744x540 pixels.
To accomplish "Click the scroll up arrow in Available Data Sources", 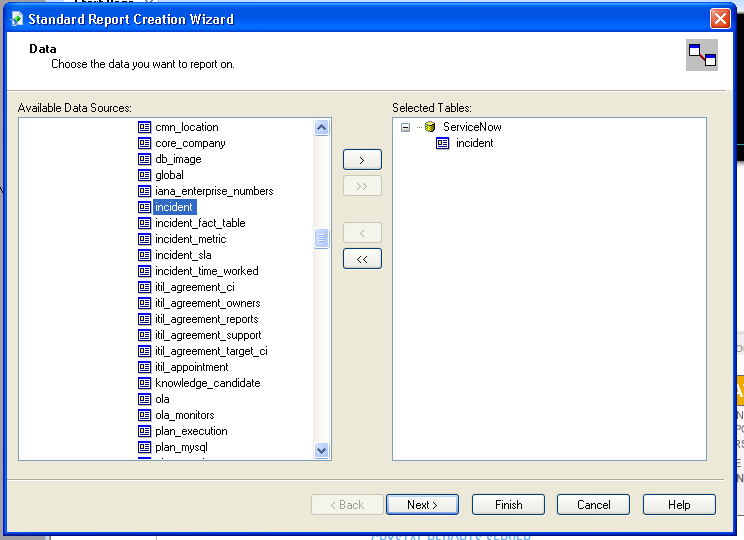I will coord(321,127).
